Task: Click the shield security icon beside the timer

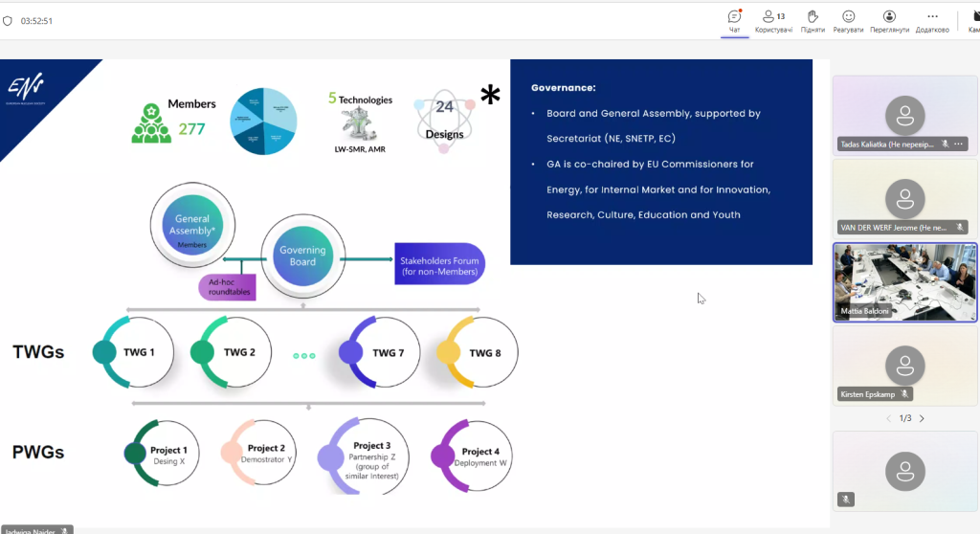Action: coord(8,20)
